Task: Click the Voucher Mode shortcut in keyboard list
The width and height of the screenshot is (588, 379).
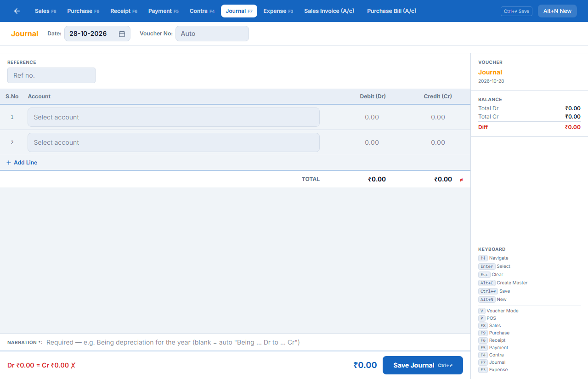Action: pyautogui.click(x=498, y=311)
